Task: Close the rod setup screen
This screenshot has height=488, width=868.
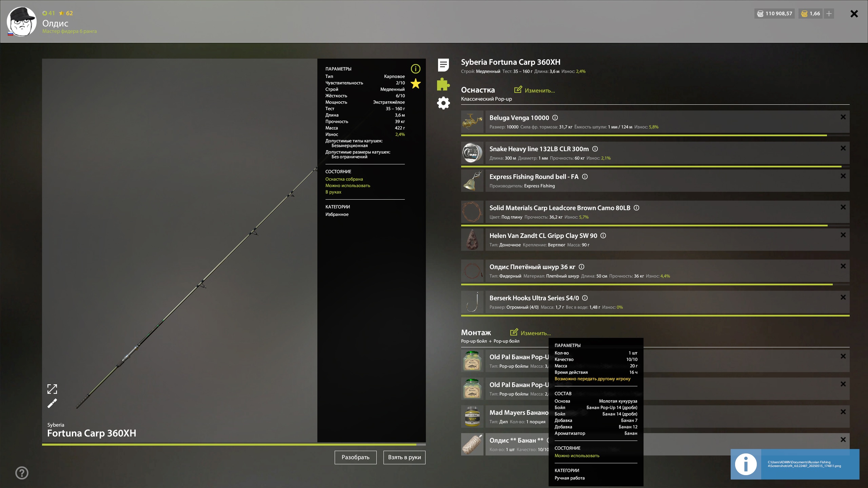Action: pyautogui.click(x=854, y=14)
